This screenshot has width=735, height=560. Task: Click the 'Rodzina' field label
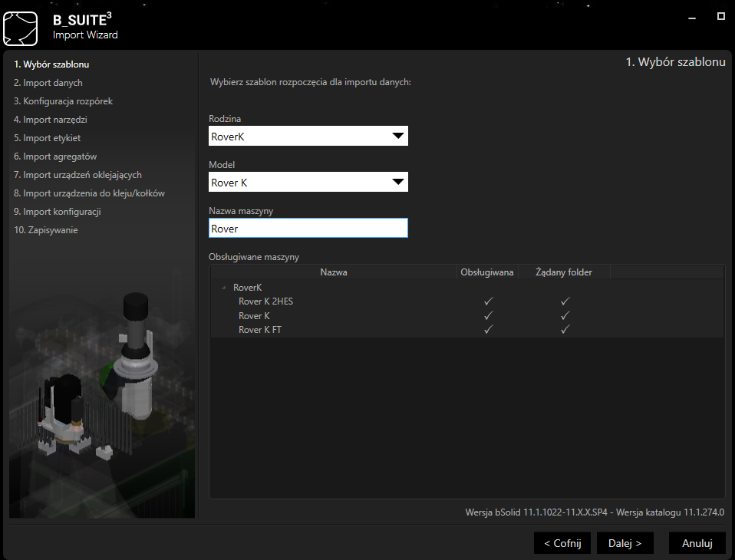point(225,119)
